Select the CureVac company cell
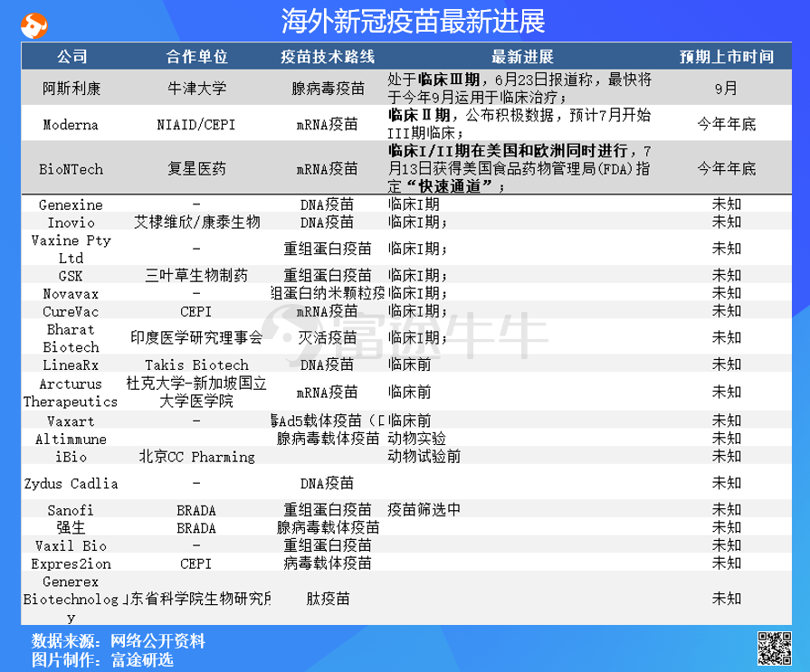The width and height of the screenshot is (810, 672). click(71, 311)
